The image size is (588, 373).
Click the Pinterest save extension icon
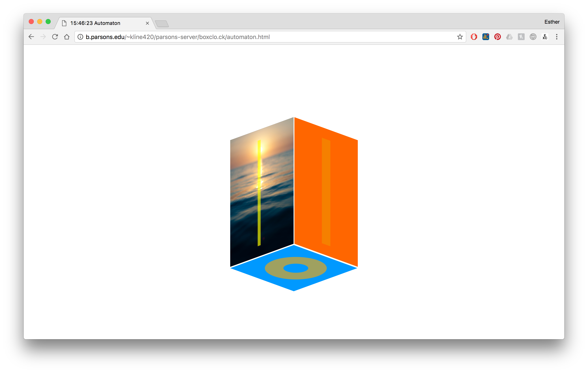497,37
